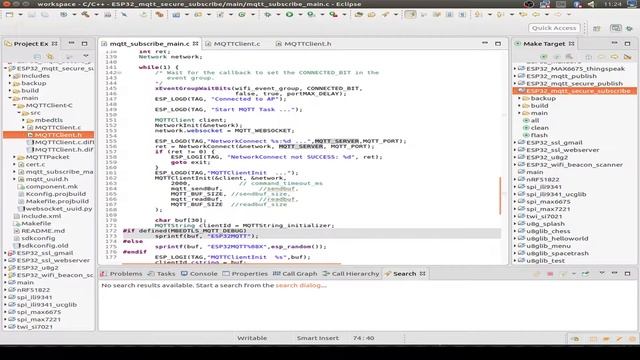Open Project Explorer view menu chevron
Image resolution: width=640 pixels, height=360 pixels.
click(86, 56)
